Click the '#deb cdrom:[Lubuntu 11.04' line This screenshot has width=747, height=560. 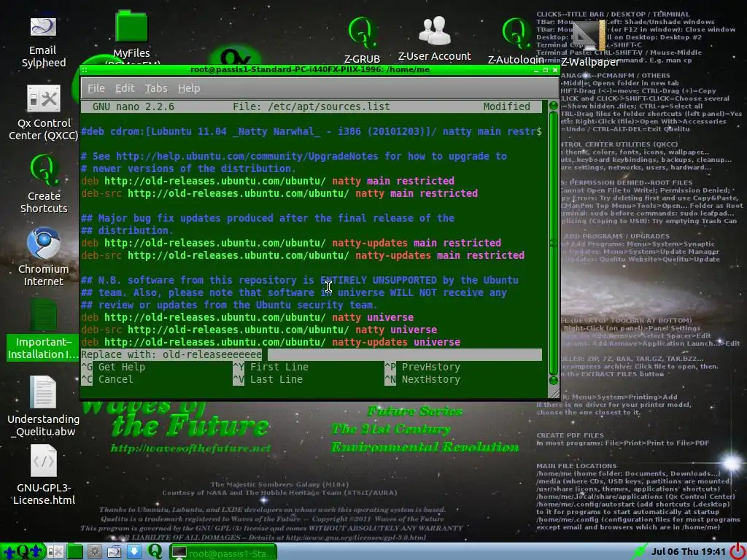[x=311, y=131]
